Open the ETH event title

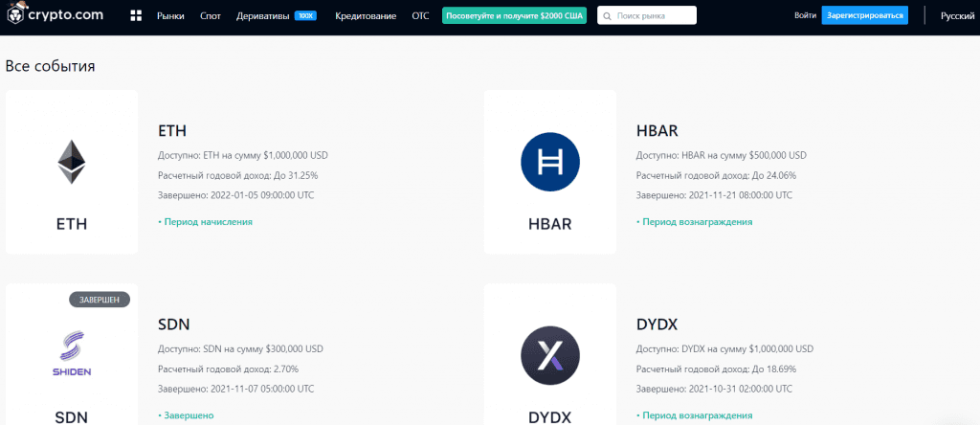[172, 130]
